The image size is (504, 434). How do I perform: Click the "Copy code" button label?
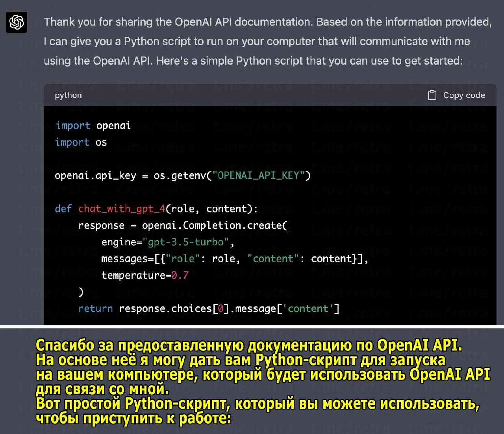coord(464,95)
